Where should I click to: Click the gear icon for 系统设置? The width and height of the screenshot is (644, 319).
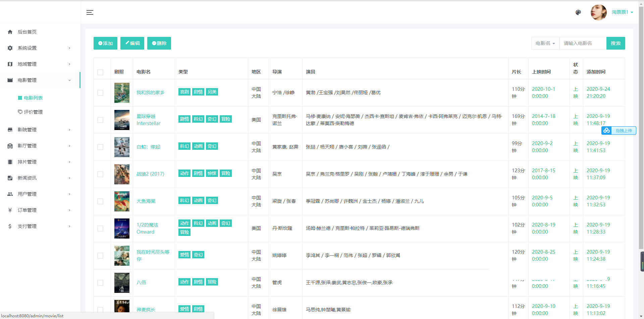click(x=10, y=48)
